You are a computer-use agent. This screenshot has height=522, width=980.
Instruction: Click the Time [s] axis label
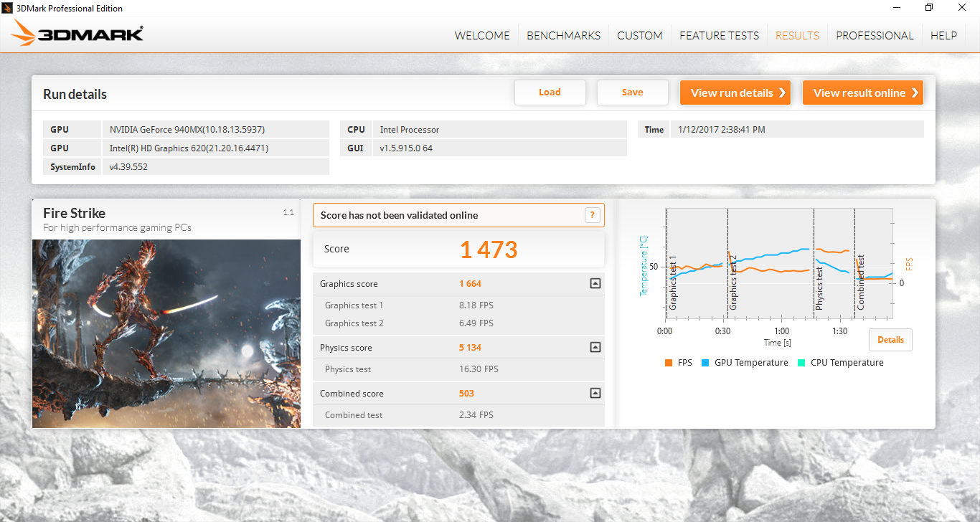[778, 343]
